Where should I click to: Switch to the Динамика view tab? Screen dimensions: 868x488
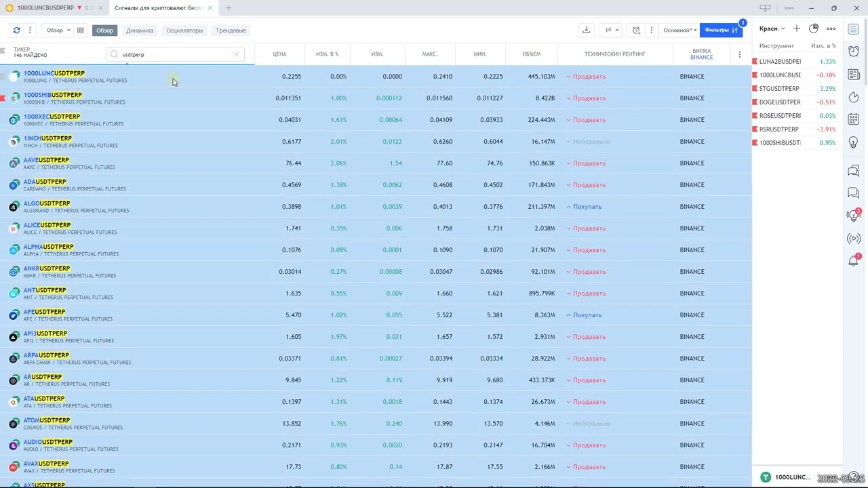tap(140, 30)
